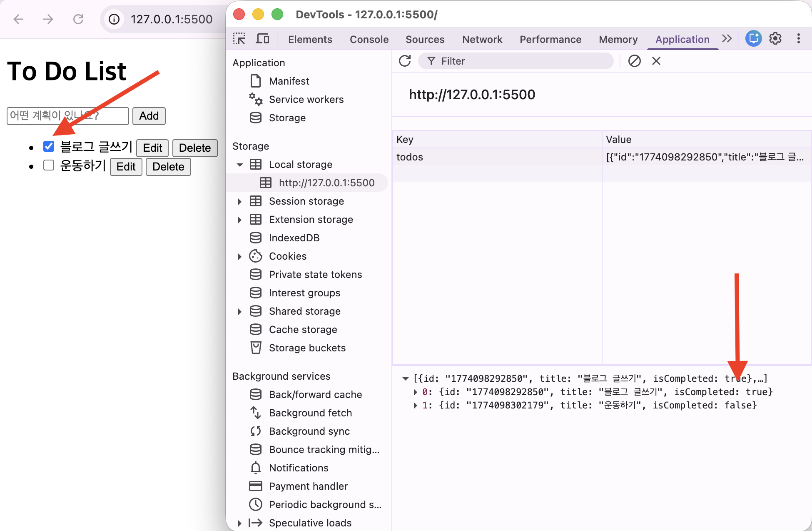Open DevTools settings gear
Screen dimensions: 812x531
775,39
